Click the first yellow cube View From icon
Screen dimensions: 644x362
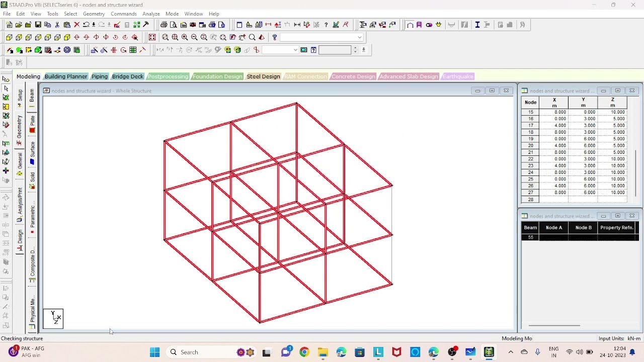pyautogui.click(x=9, y=37)
